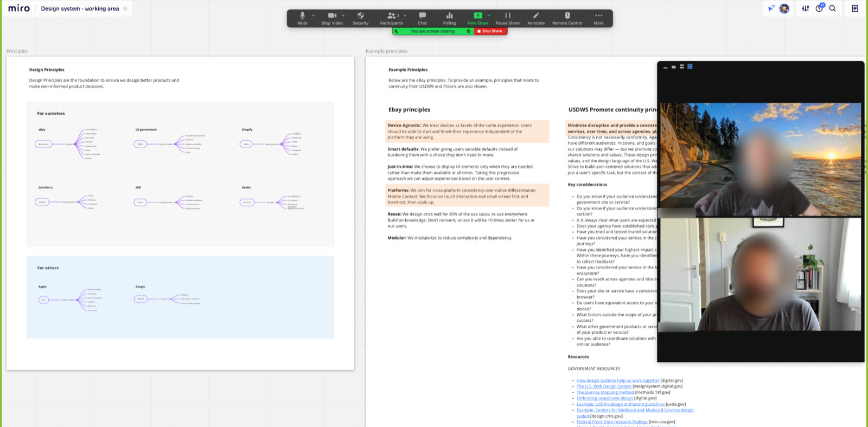Click the Miro logo
Viewport: 868px width, 427px height.
(x=19, y=8)
